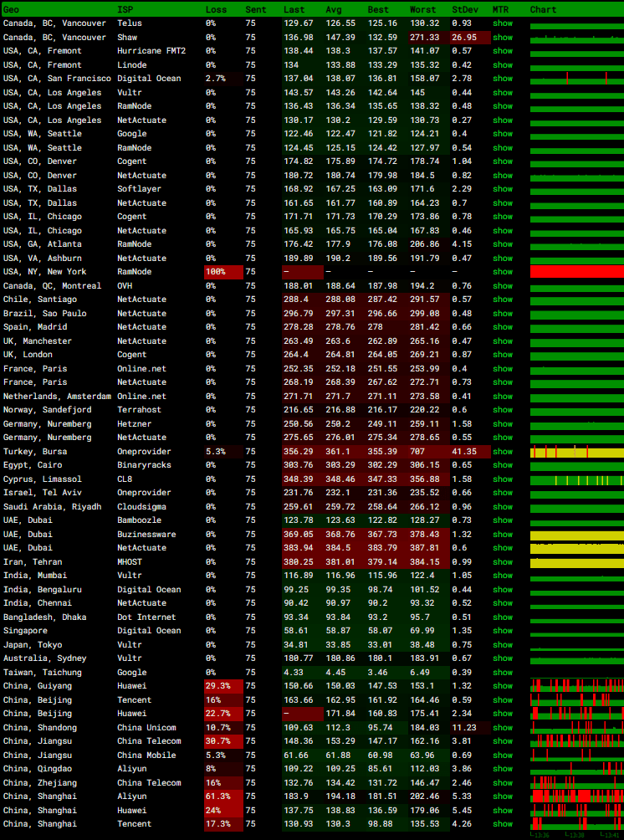Show MTR for Turkey Bursa Oneprovider
Viewport: 624px width, 840px height.
pyautogui.click(x=503, y=452)
